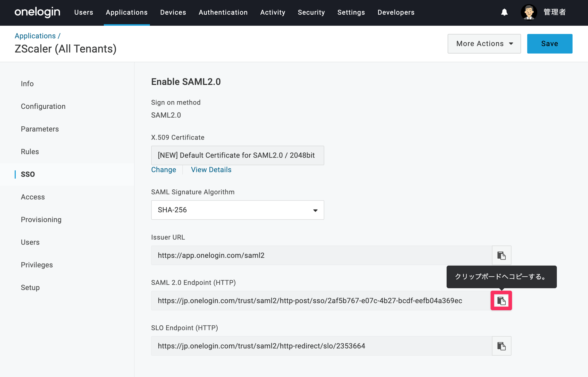The height and width of the screenshot is (377, 588).
Task: Open the Users sidebar tab
Action: pos(30,242)
